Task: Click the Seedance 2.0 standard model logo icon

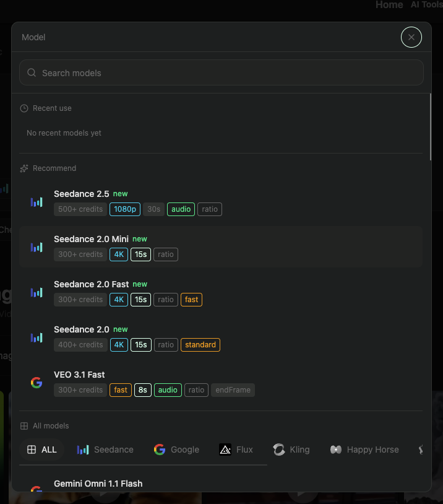Action: tap(37, 337)
